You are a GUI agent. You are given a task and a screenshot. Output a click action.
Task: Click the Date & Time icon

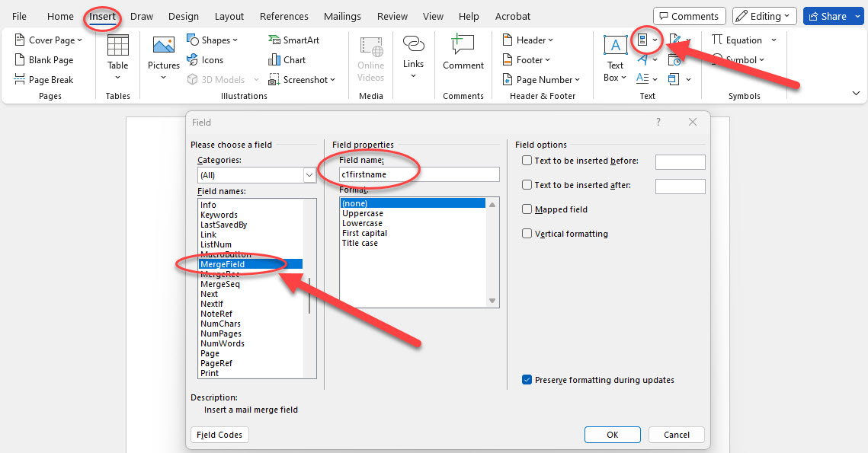pyautogui.click(x=674, y=59)
